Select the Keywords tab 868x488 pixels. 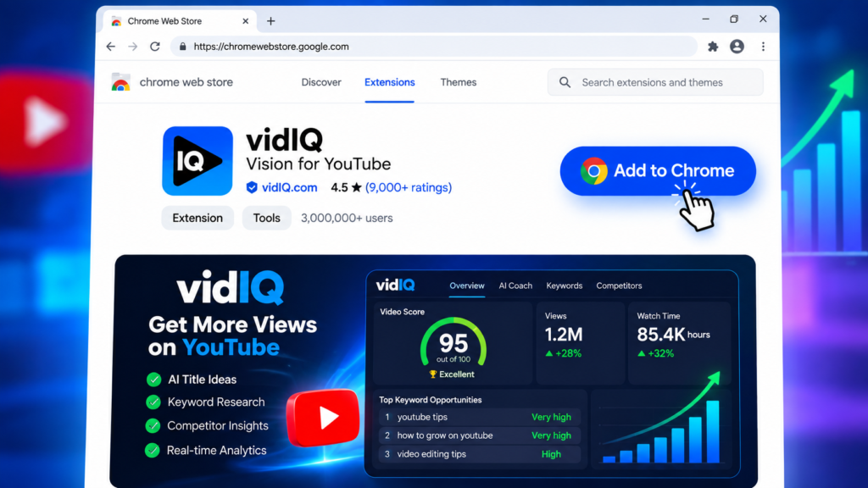coord(564,286)
